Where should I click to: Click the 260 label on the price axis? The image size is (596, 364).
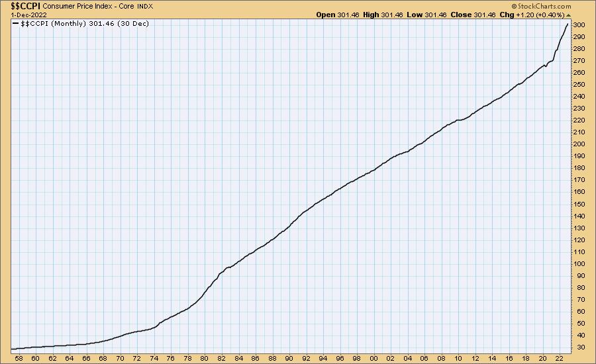[x=579, y=73]
